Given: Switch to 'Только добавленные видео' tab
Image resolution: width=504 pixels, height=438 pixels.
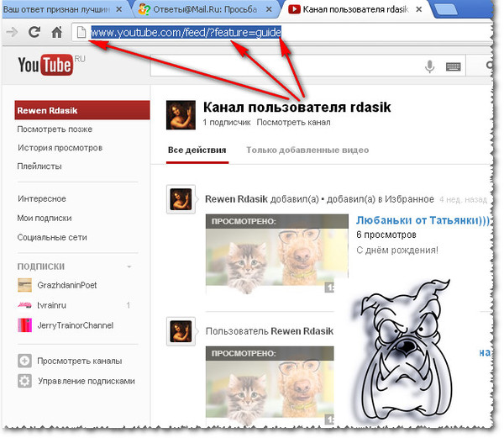Looking at the screenshot, I should (x=307, y=150).
